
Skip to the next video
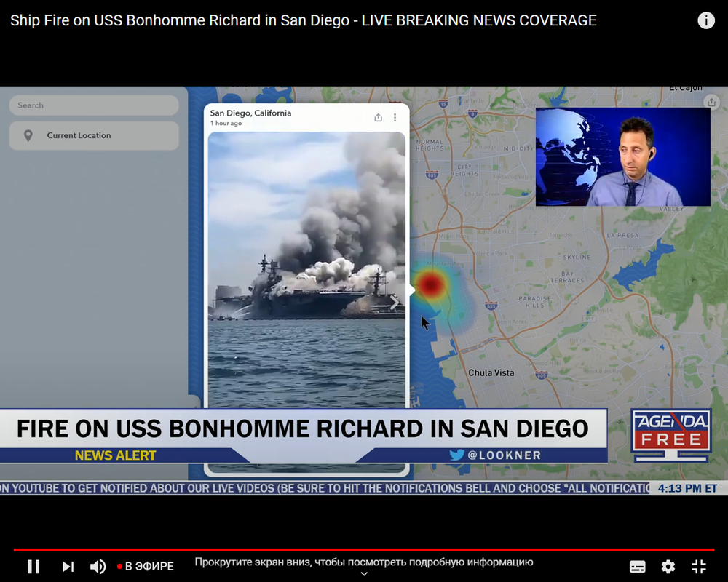[x=68, y=566]
